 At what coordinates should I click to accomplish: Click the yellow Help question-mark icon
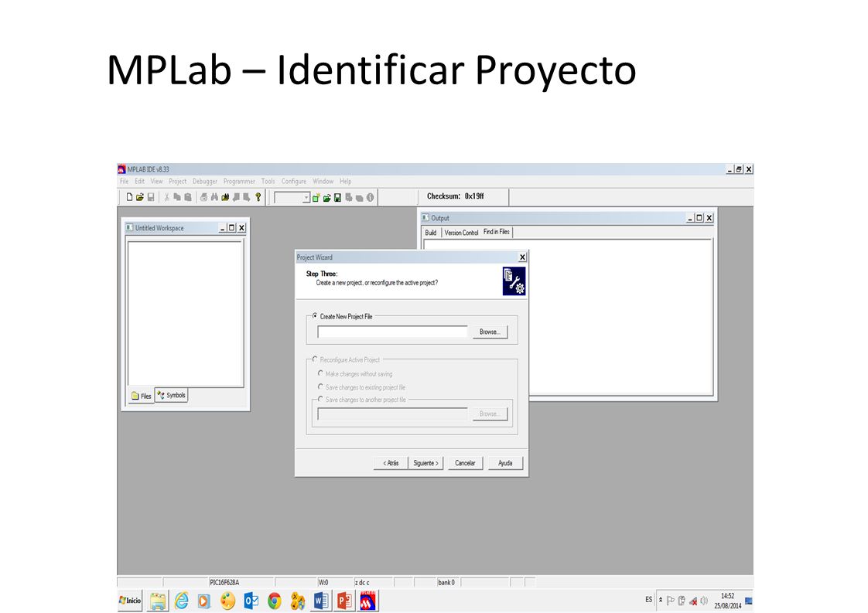click(x=258, y=197)
